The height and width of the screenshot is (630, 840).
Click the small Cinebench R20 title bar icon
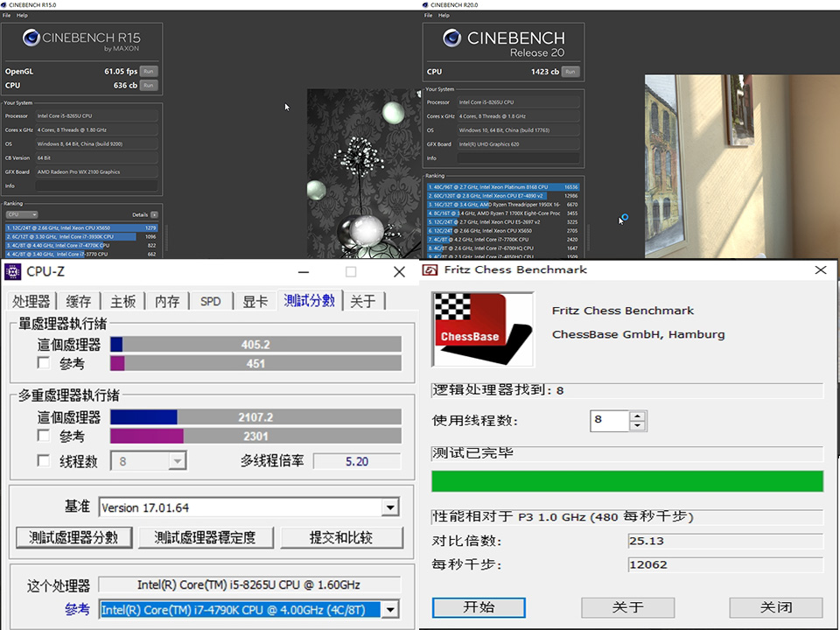pos(425,4)
